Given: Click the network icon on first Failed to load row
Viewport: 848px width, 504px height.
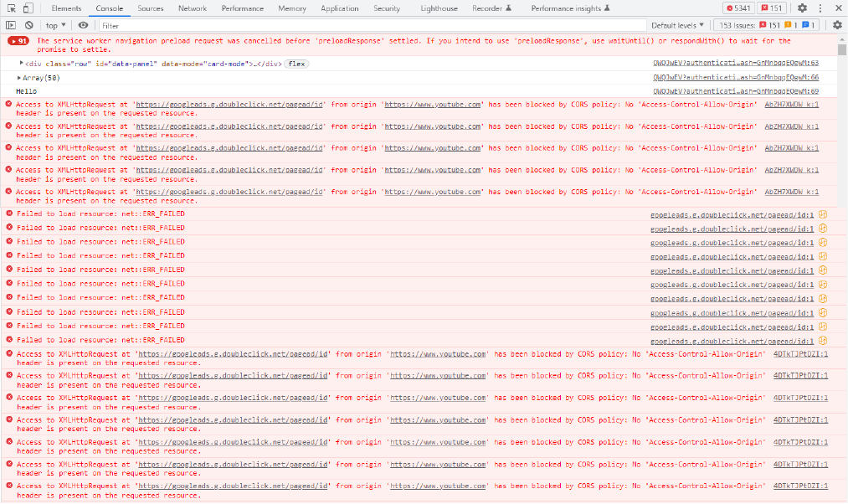Looking at the screenshot, I should pyautogui.click(x=823, y=214).
